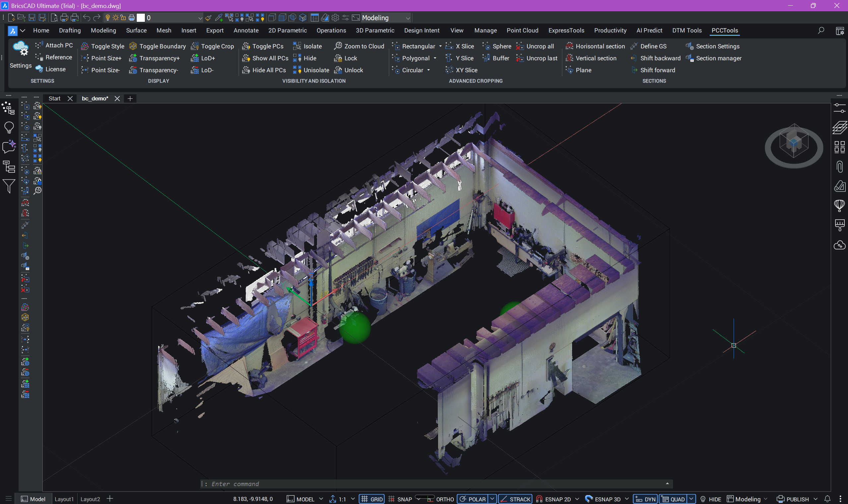Click the Lock point cloud tool
This screenshot has width=848, height=504.
(x=345, y=58)
